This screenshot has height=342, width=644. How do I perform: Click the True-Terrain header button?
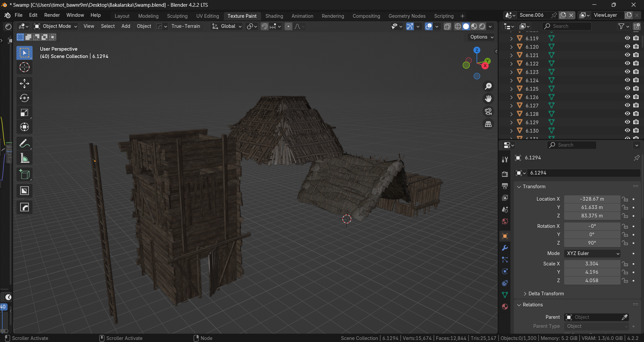(186, 26)
